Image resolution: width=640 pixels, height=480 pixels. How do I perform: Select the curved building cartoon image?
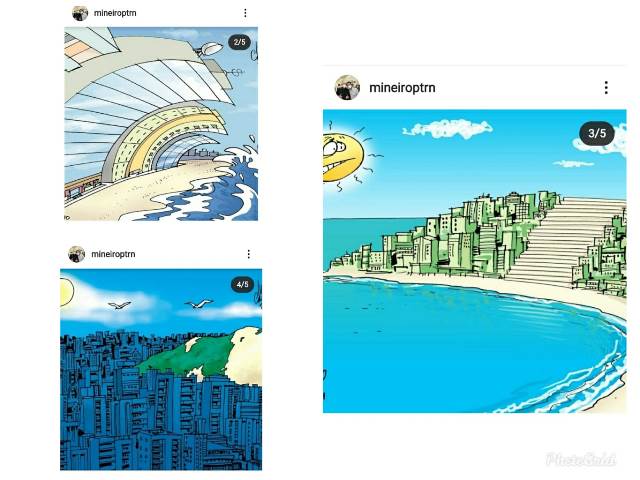(161, 124)
